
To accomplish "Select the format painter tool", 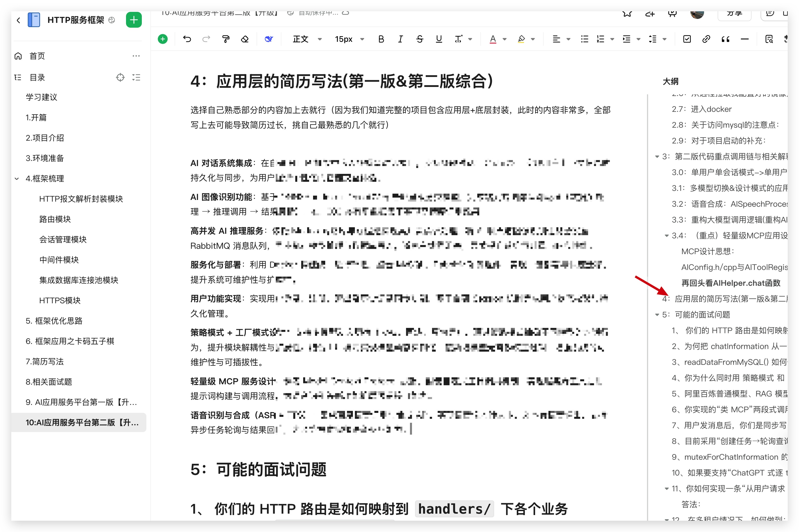I will click(225, 39).
